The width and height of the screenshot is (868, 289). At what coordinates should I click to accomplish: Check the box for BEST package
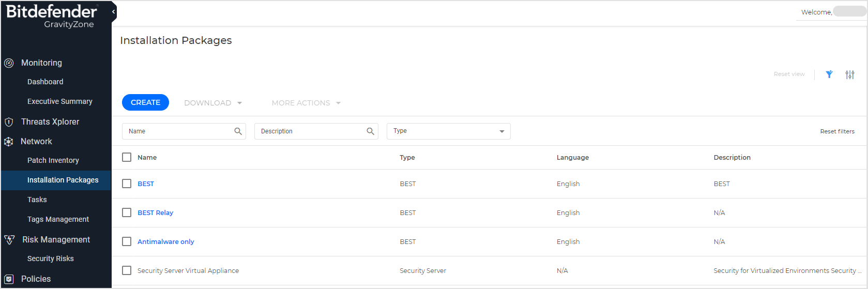[x=127, y=184]
